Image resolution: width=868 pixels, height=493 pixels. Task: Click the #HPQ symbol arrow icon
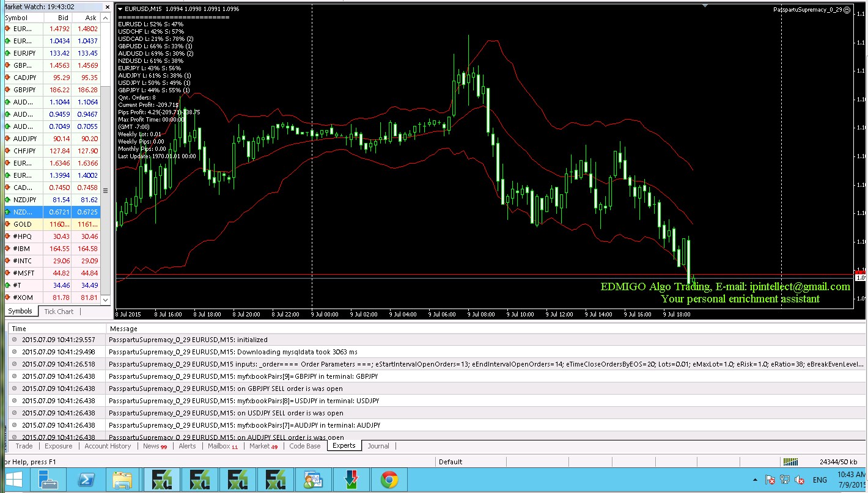pyautogui.click(x=7, y=236)
